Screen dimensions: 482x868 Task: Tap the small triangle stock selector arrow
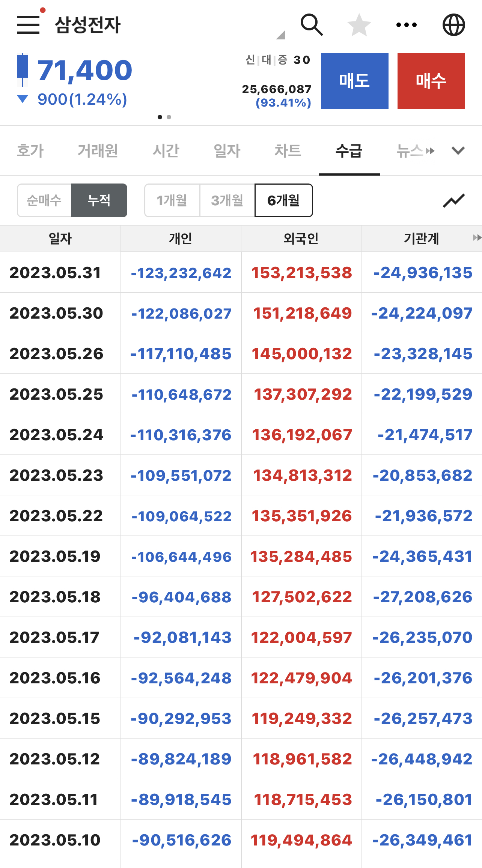[281, 35]
